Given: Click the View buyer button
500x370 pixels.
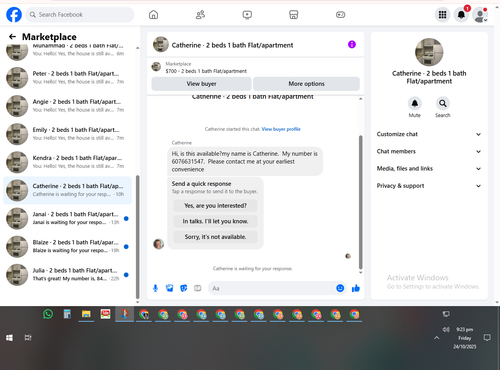Looking at the screenshot, I should (201, 84).
